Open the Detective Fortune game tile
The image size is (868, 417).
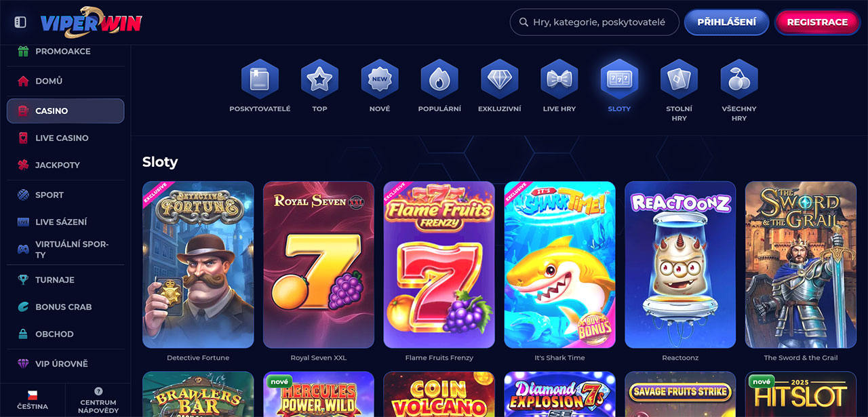coord(198,264)
